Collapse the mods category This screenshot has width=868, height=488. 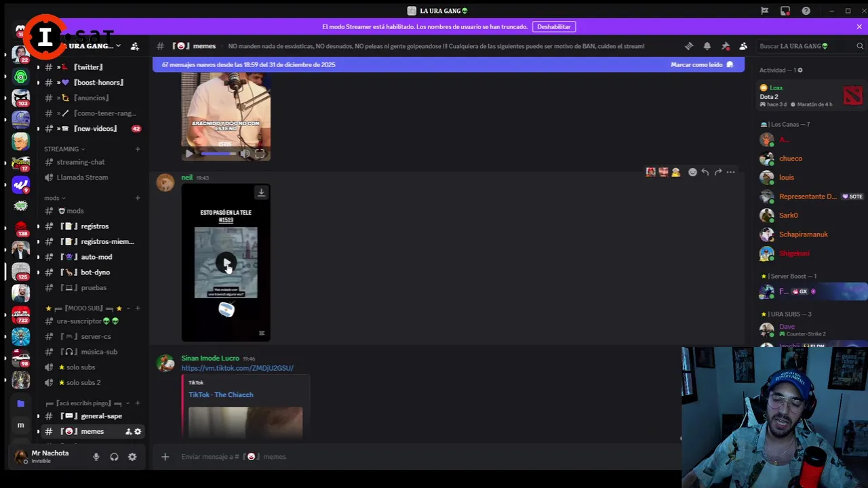coord(54,198)
